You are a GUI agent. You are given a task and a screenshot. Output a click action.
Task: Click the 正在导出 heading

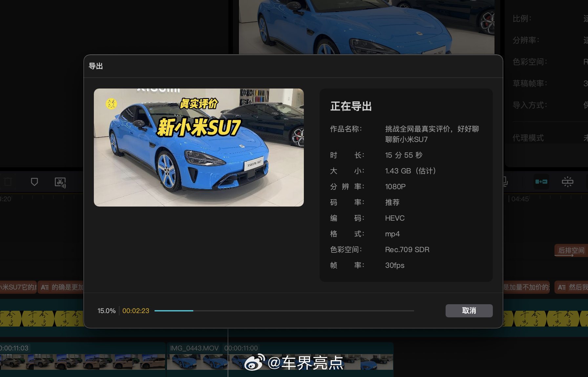tap(351, 106)
